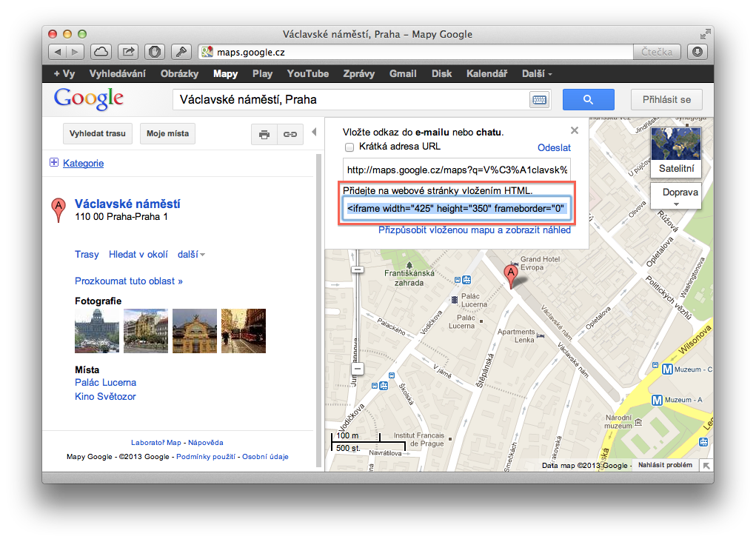Open the další dropdown next to Hledat v okolí
Screen dimensions: 756x542
tap(192, 255)
